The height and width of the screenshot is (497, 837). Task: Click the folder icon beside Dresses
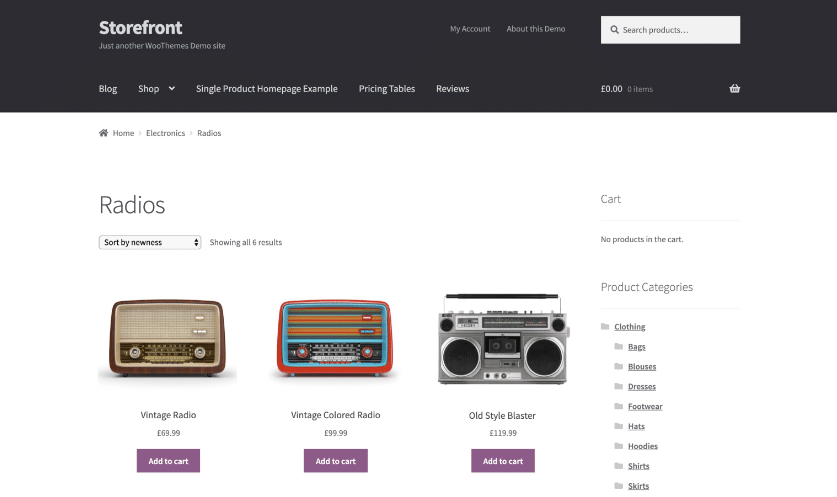point(619,387)
